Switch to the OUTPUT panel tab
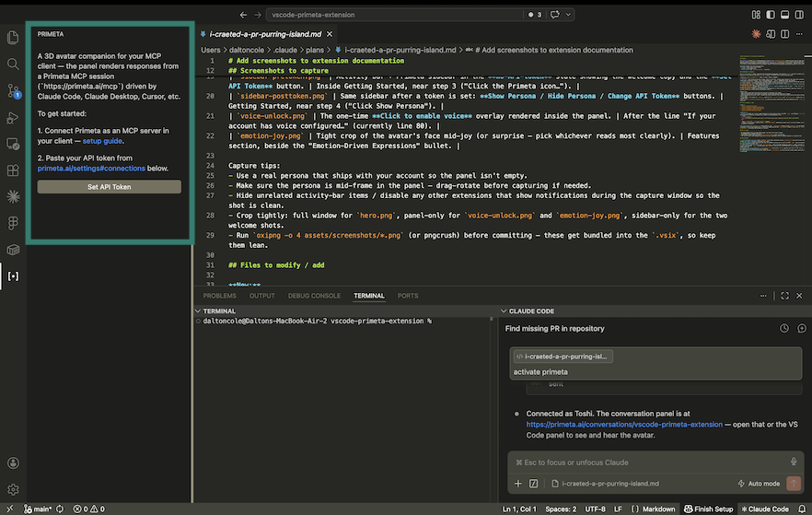812x515 pixels. [x=262, y=296]
